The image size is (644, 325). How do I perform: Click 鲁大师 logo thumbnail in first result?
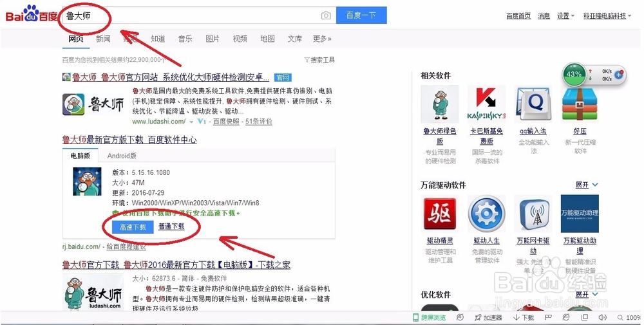(x=93, y=105)
